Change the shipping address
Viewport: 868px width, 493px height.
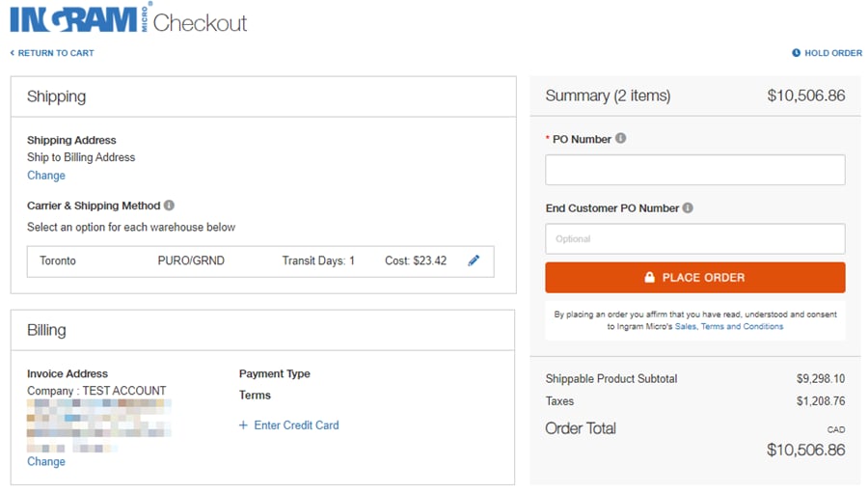click(x=46, y=176)
